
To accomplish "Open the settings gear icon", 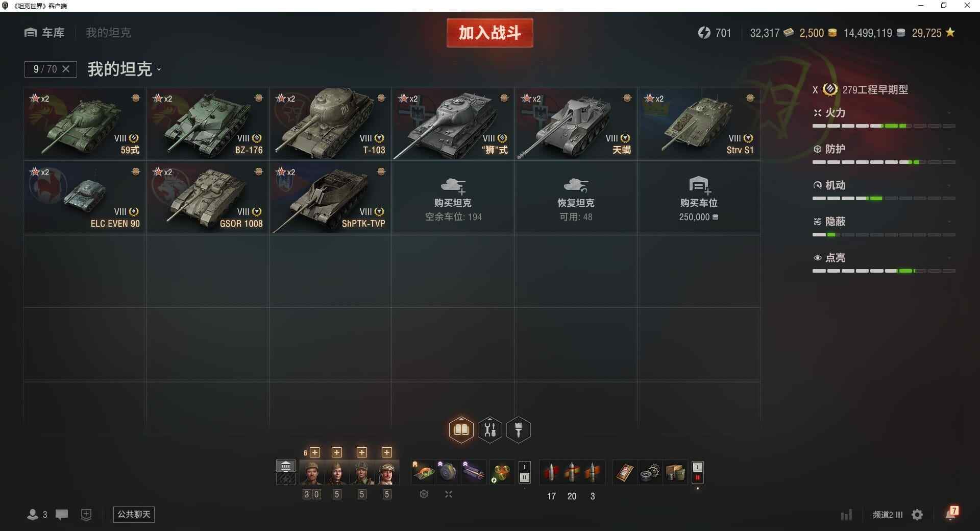I will [917, 515].
